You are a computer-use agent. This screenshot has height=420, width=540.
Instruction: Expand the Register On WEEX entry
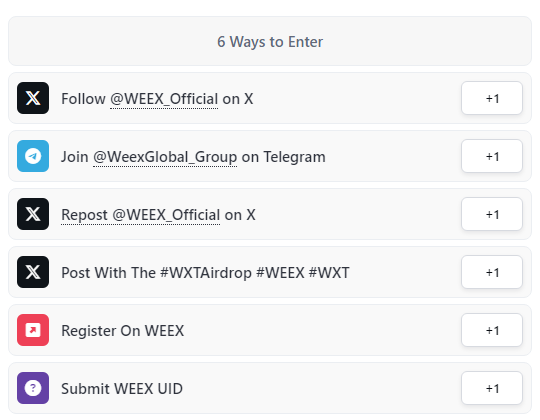click(x=270, y=330)
